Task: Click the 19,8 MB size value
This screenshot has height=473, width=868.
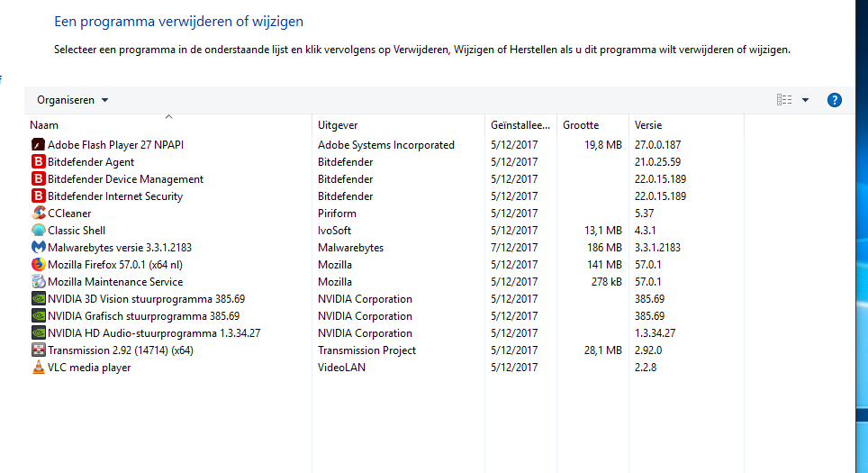Action: pyautogui.click(x=603, y=145)
